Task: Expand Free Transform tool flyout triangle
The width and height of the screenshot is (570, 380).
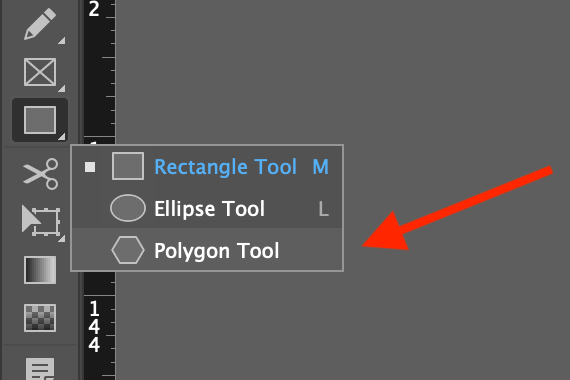Action: coord(62,239)
